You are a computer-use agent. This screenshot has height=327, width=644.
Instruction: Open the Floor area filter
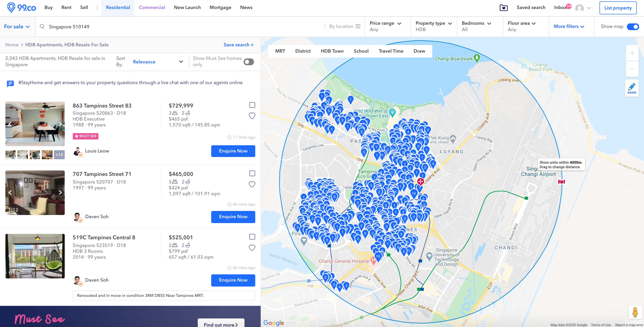[x=526, y=26]
